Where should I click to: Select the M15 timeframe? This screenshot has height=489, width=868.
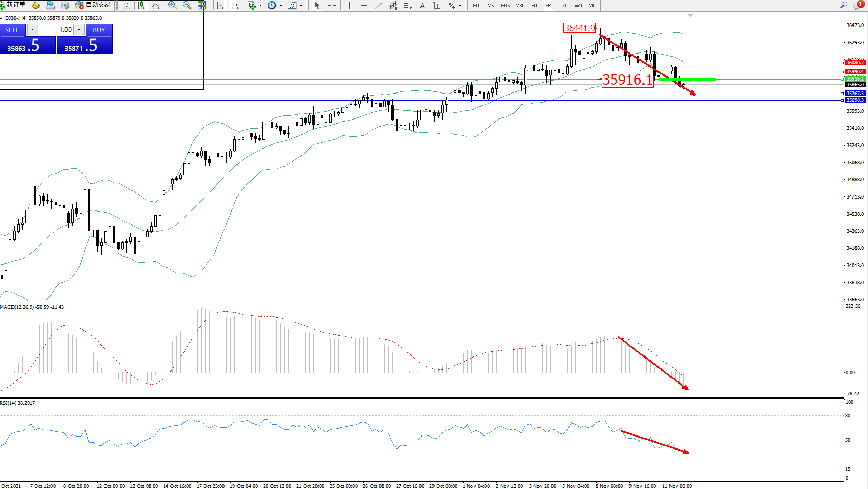tap(505, 5)
